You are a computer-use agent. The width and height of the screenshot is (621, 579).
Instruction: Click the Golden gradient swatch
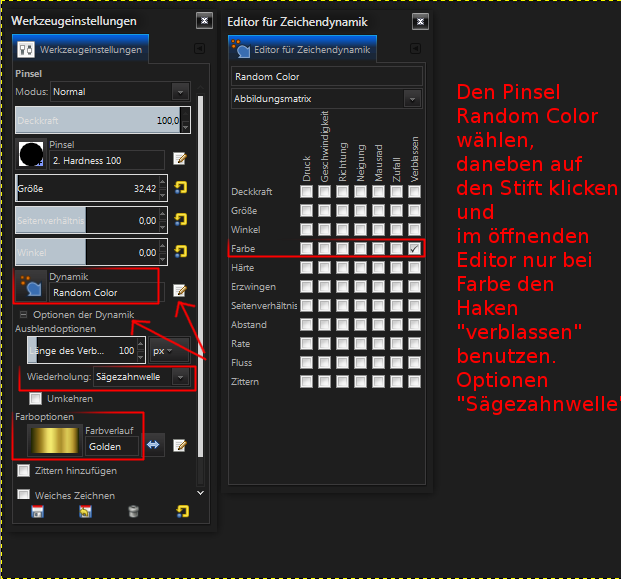click(55, 440)
